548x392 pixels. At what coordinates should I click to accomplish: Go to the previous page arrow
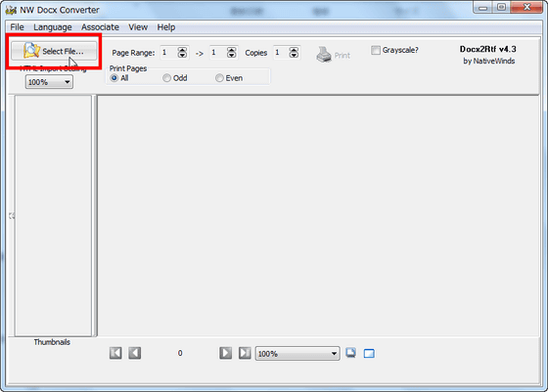point(135,353)
